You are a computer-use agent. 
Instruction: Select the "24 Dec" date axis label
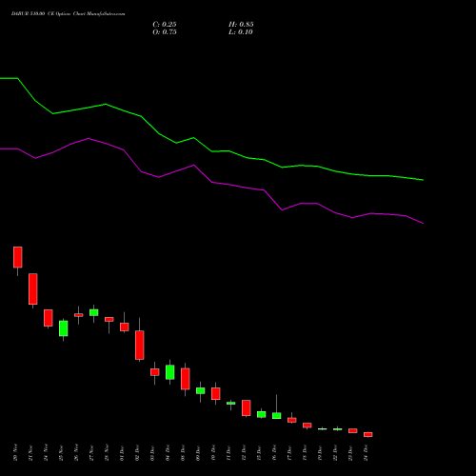point(366,452)
